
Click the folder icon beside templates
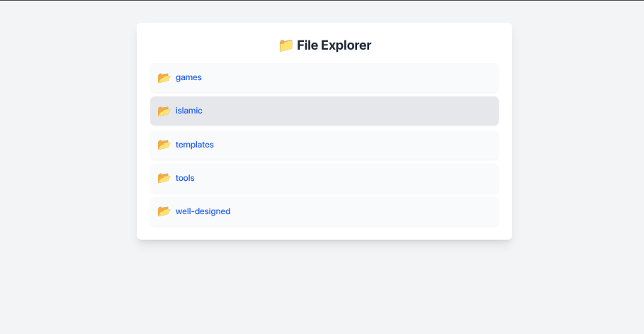pyautogui.click(x=164, y=145)
